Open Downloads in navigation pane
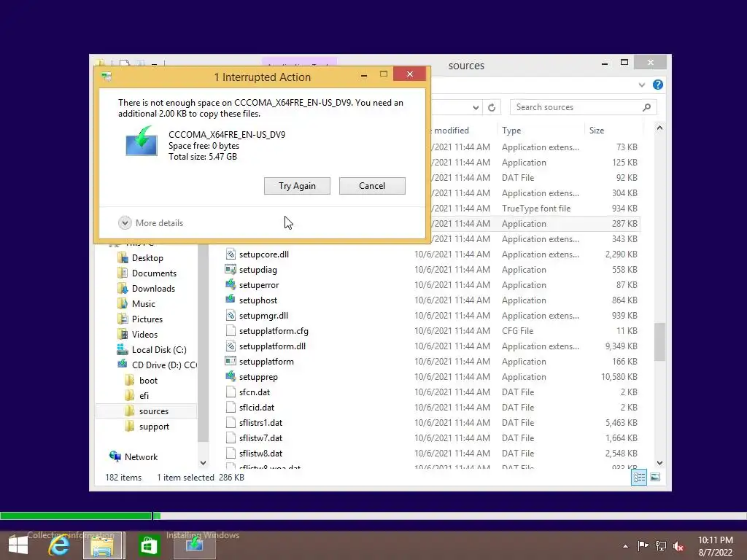 [153, 289]
